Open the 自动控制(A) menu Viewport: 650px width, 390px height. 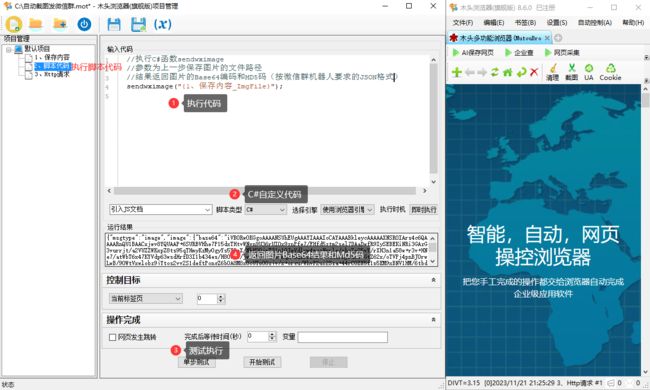595,22
